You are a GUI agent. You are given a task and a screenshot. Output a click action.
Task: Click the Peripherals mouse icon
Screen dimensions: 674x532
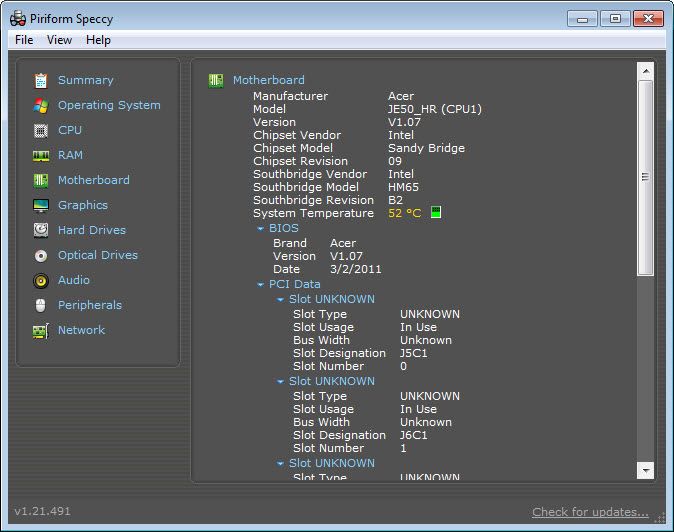tap(41, 306)
